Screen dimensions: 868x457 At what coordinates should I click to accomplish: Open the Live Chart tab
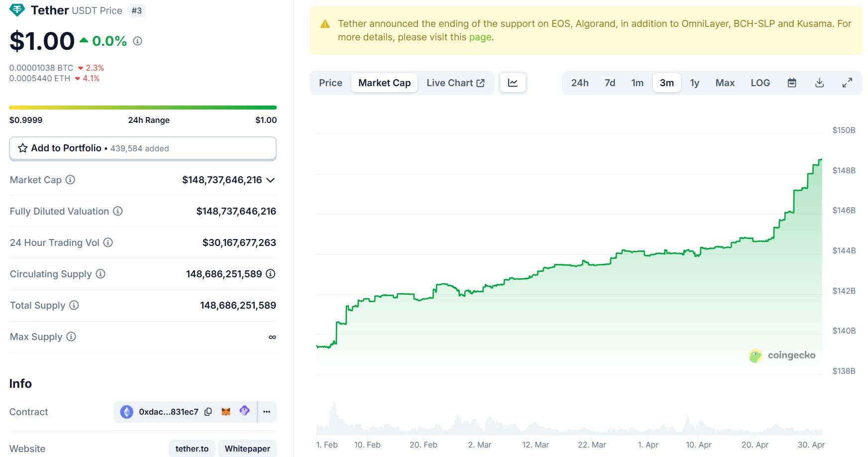tap(455, 83)
